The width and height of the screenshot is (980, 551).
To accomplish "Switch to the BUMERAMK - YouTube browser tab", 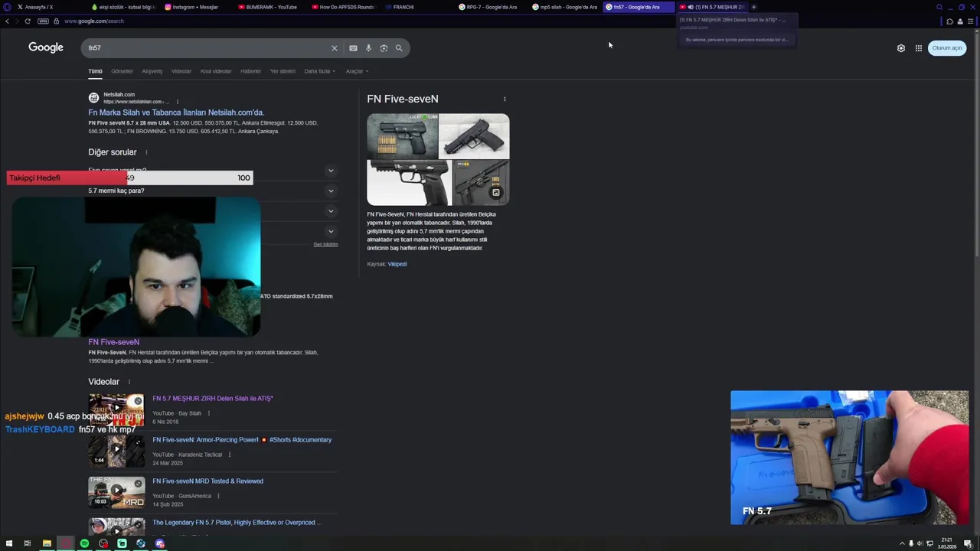I will [x=269, y=7].
